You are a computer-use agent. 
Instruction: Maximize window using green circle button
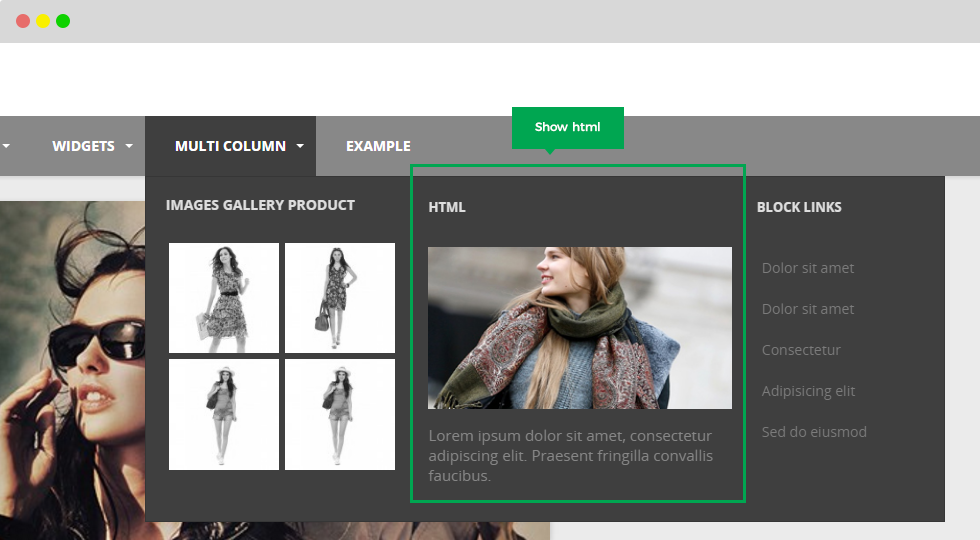[63, 21]
